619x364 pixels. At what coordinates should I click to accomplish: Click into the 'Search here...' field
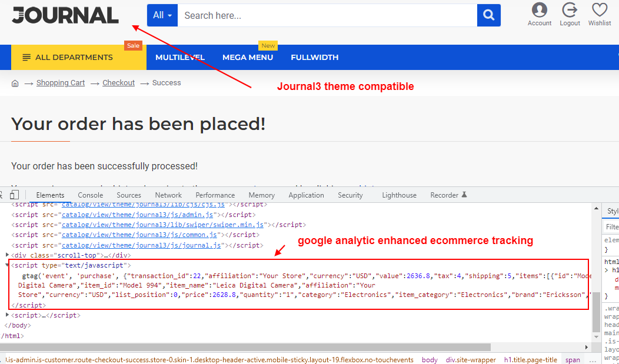pos(327,15)
